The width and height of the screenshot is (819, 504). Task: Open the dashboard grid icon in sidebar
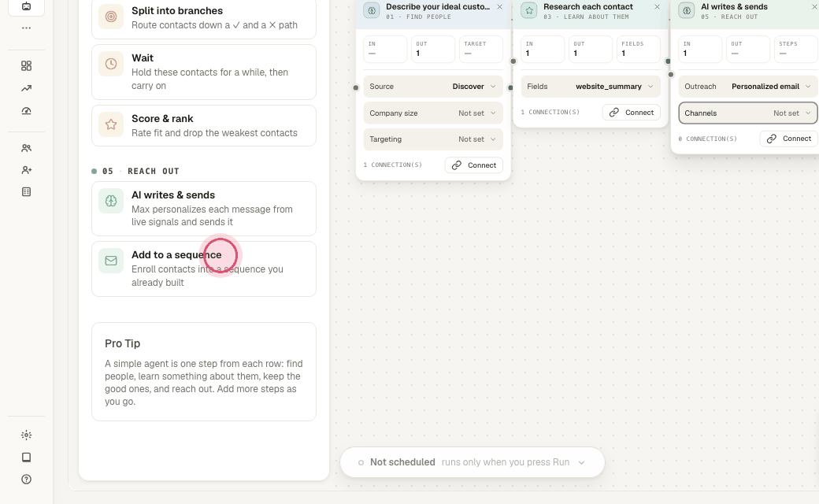[x=26, y=66]
